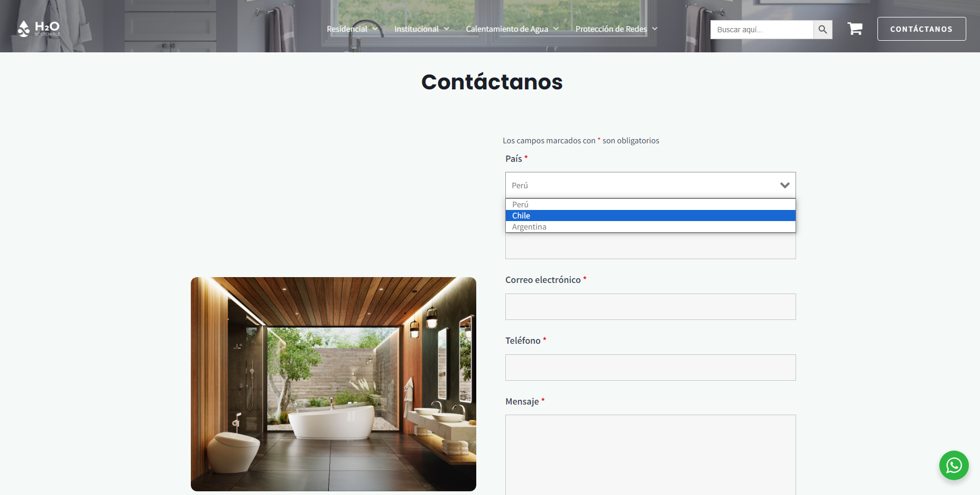Click the H2O Sostenible logo
Image resolution: width=980 pixels, height=495 pixels.
pos(39,29)
